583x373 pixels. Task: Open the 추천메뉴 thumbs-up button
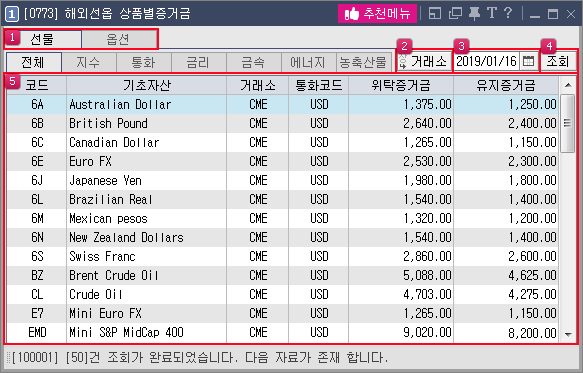377,14
